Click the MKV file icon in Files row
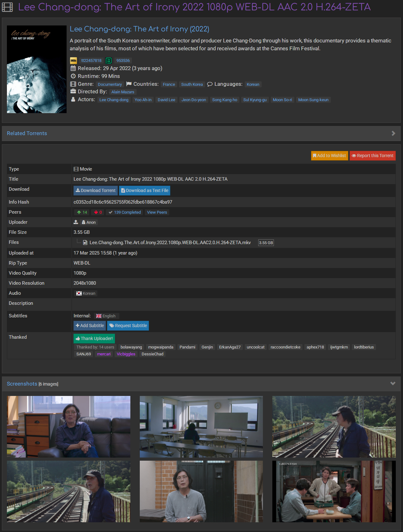The image size is (403, 532). tap(85, 243)
